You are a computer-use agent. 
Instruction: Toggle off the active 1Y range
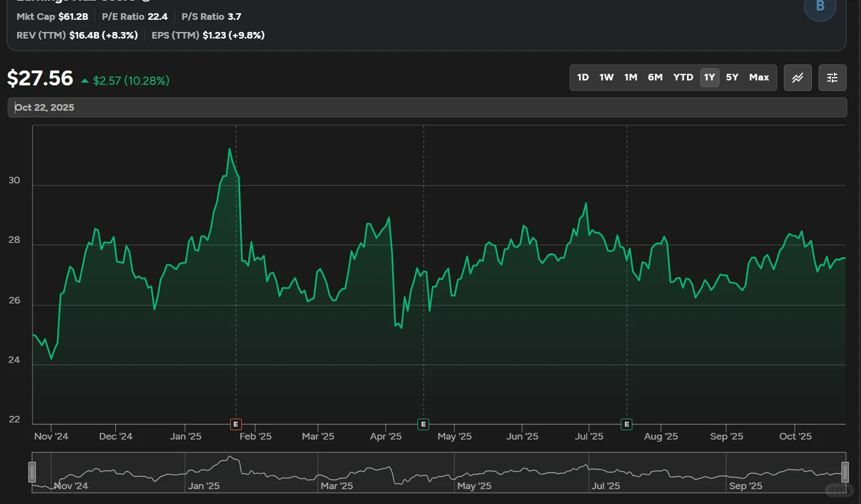(x=710, y=77)
